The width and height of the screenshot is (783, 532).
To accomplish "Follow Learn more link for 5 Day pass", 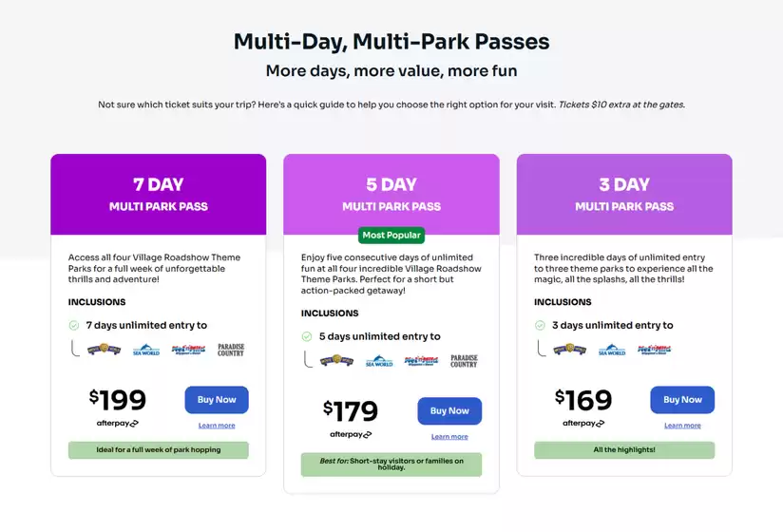I will coord(449,437).
